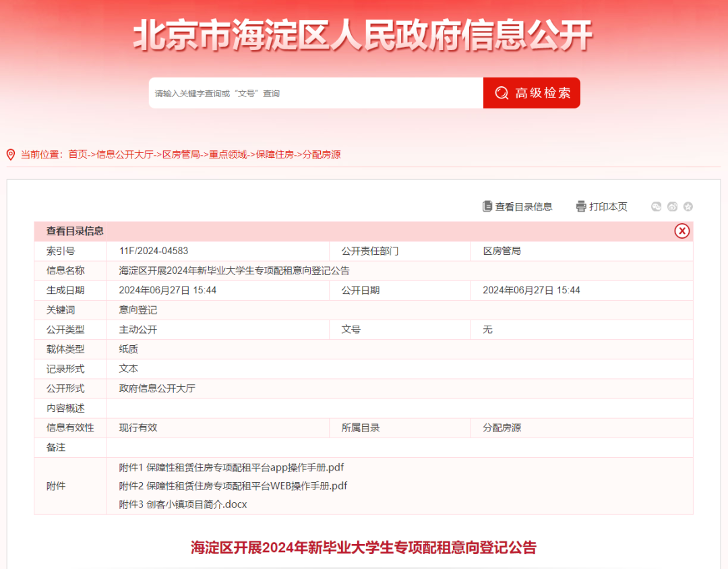Viewport: 728px width, 569px height.
Task: Share the page via the Weibo icon
Action: click(672, 207)
